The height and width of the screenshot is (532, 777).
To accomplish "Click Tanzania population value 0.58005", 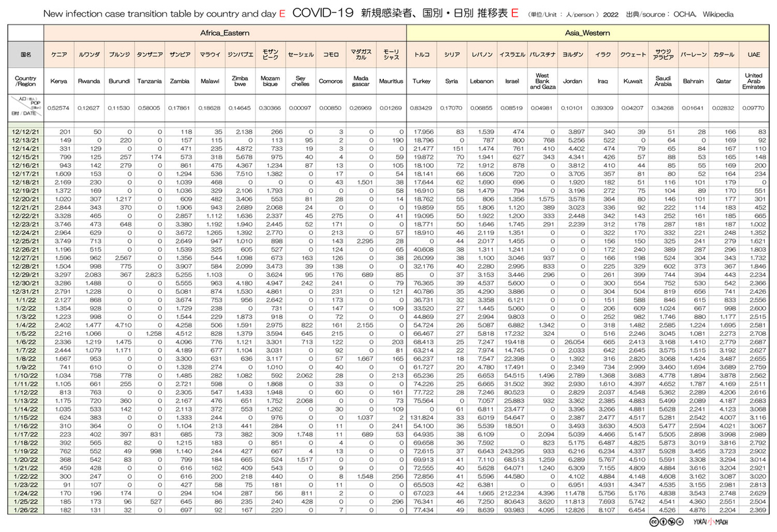I will point(149,107).
